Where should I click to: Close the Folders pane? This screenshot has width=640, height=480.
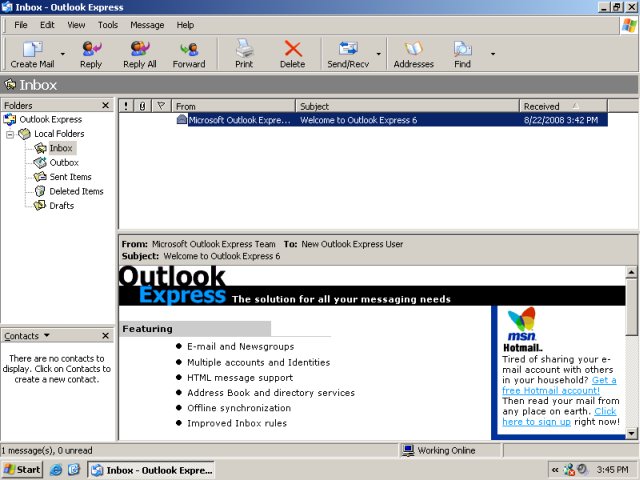pos(105,105)
